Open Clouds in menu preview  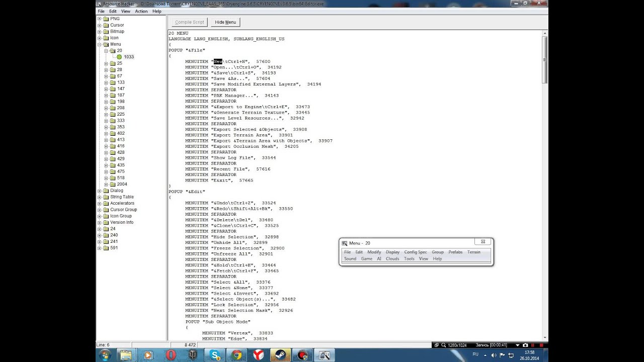pos(392,258)
